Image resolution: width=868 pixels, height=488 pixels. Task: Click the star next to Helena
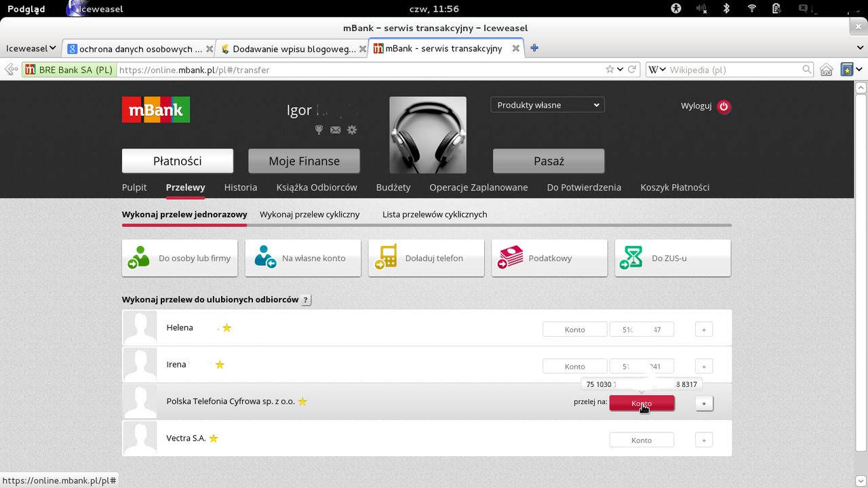tap(227, 327)
